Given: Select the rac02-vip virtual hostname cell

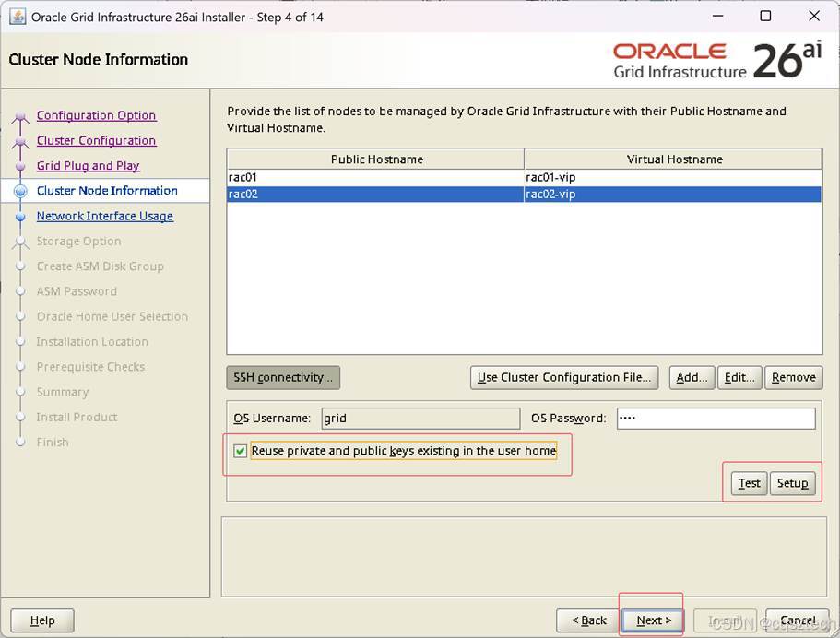Looking at the screenshot, I should click(x=673, y=194).
